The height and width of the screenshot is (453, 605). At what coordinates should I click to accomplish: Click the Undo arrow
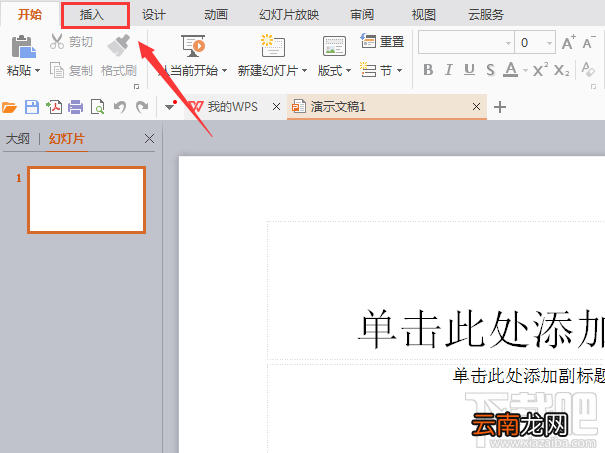point(120,107)
